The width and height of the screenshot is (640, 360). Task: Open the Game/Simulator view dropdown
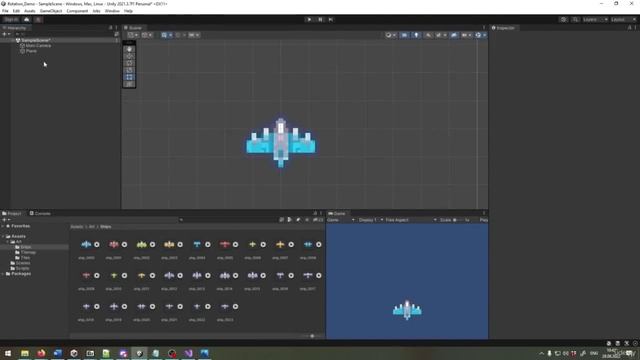[341, 220]
